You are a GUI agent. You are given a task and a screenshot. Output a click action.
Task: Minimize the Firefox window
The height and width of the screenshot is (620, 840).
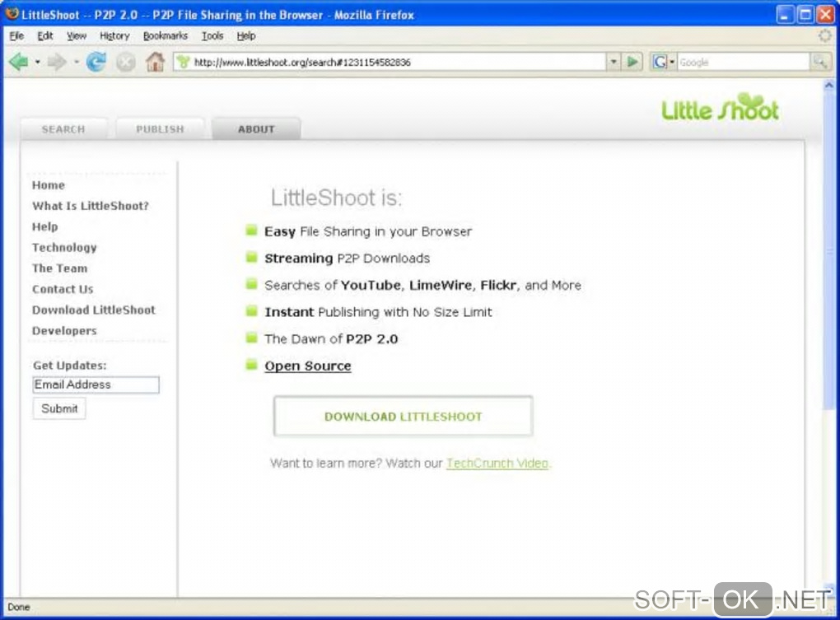(785, 15)
